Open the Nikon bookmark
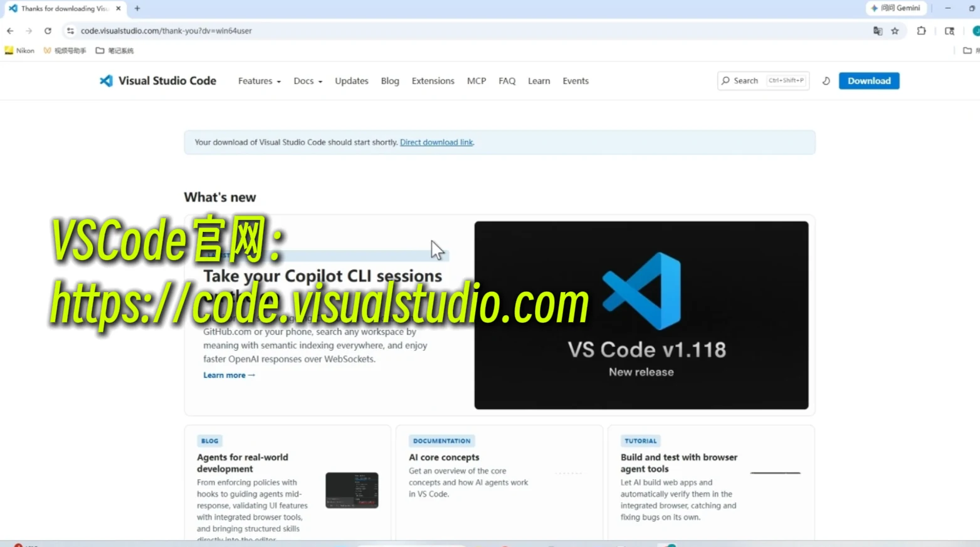Viewport: 980px width, 547px height. pos(19,51)
